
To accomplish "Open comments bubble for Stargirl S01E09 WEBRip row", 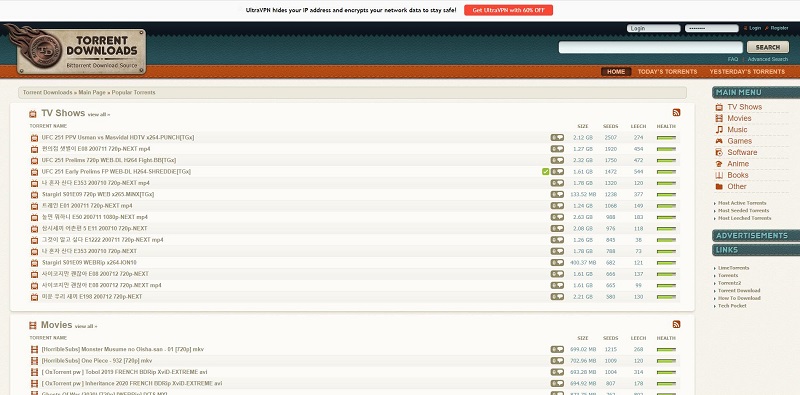I will (x=557, y=262).
